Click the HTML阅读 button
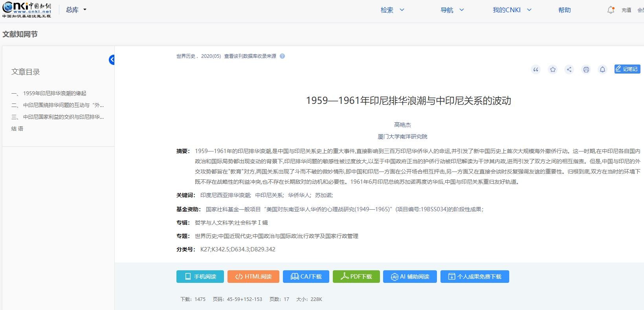Screen dimensions: 644x310 coord(253,277)
